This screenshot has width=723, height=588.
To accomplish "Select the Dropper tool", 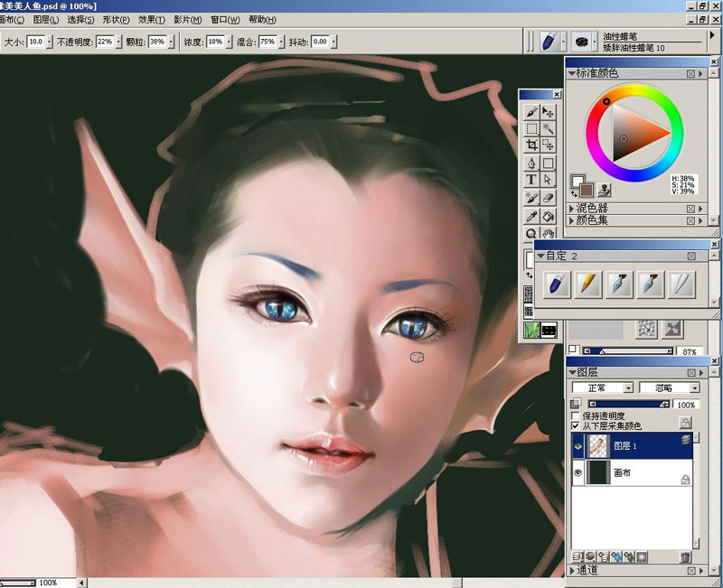I will pyautogui.click(x=531, y=216).
